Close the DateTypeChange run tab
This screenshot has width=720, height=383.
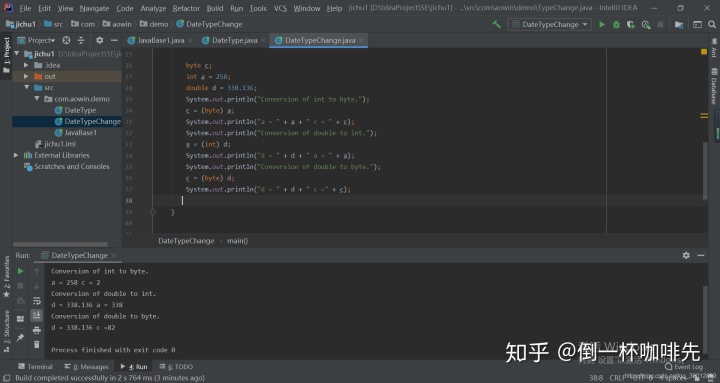coord(113,255)
